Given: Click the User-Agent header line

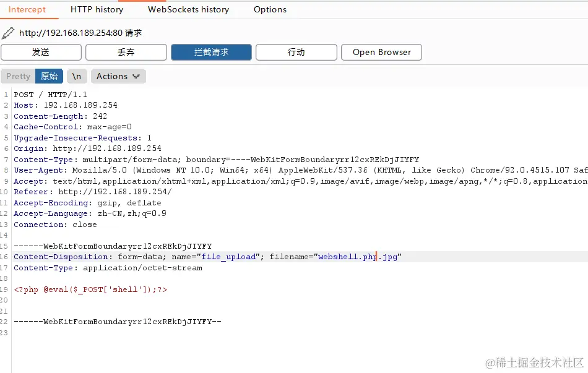Looking at the screenshot, I should pos(301,170).
